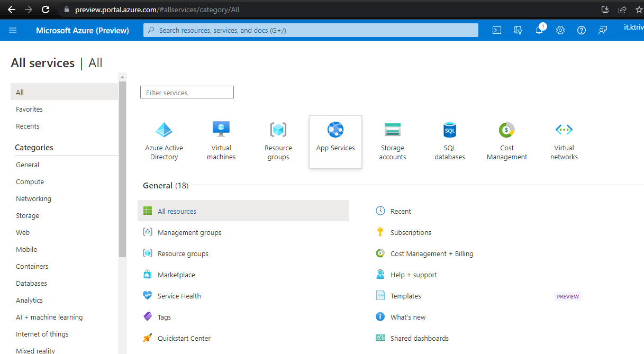Expand the portal hamburger menu
This screenshot has height=354, width=644.
pos(13,30)
